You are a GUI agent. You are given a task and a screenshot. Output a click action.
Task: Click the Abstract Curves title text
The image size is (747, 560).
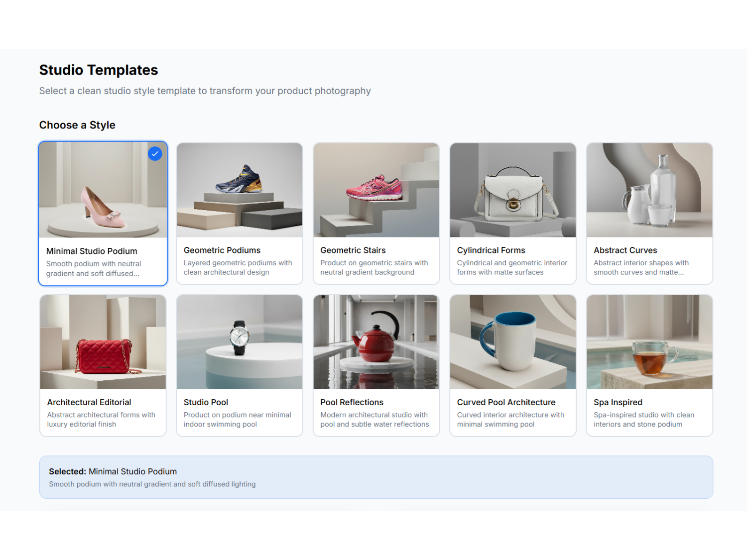(625, 250)
